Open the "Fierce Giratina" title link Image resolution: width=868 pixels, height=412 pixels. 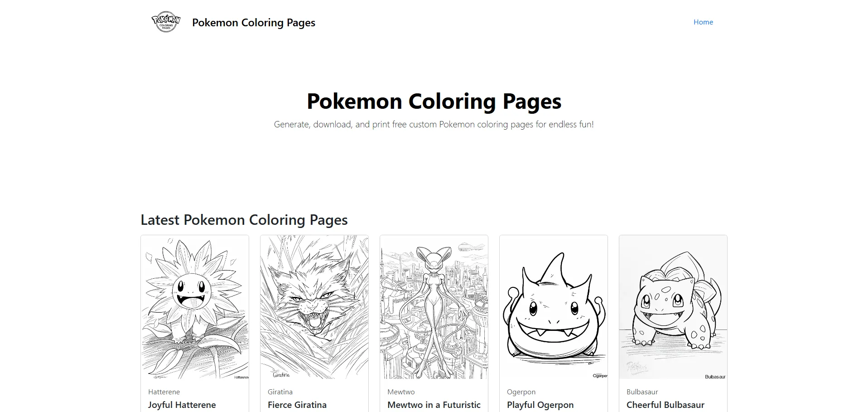click(x=297, y=405)
